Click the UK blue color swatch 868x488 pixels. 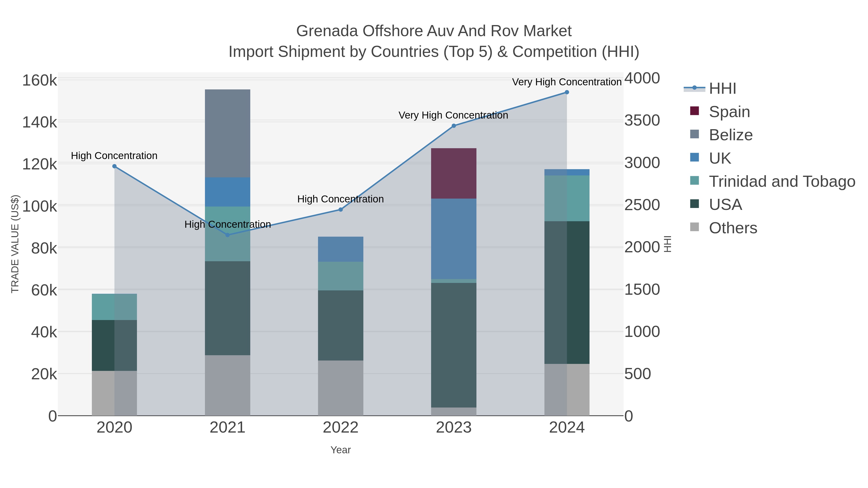point(694,157)
